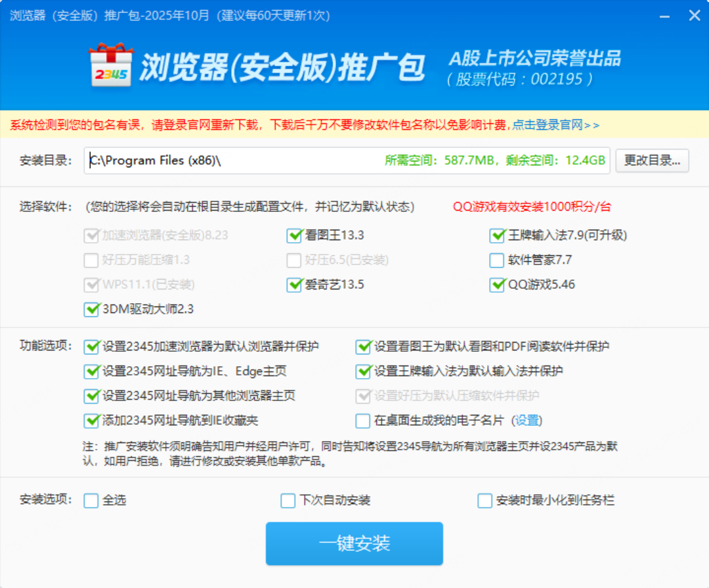Enable 下次自动安装 option

click(288, 501)
